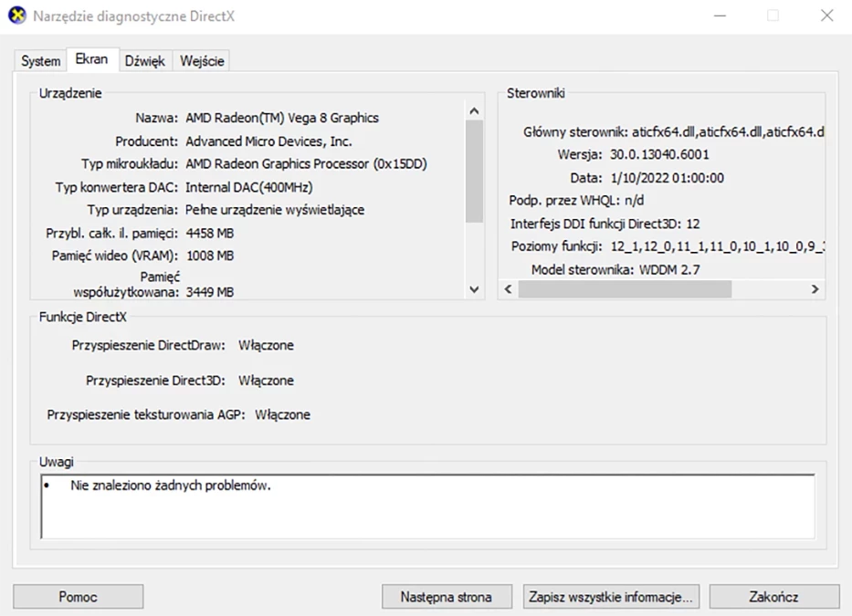
Task: Click the Nazwa: label
Action: pos(156,118)
